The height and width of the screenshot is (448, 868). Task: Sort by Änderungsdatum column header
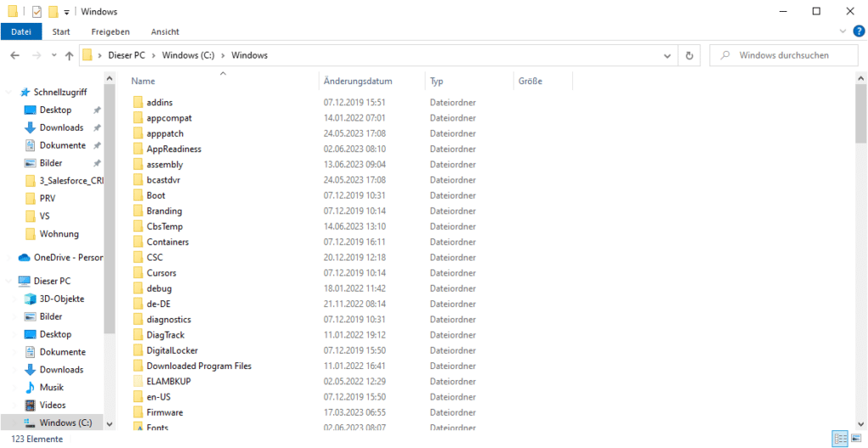click(x=359, y=81)
